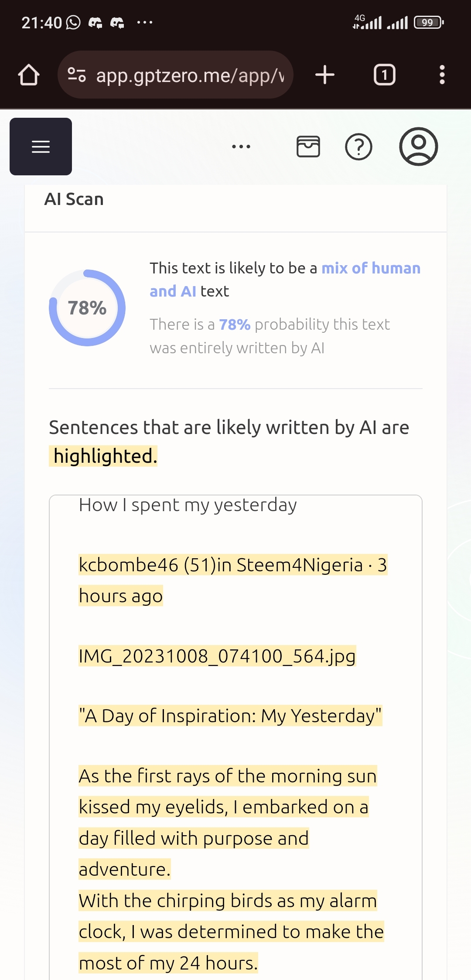This screenshot has width=471, height=980.
Task: Tap the site settings icon in address bar
Action: [x=77, y=75]
